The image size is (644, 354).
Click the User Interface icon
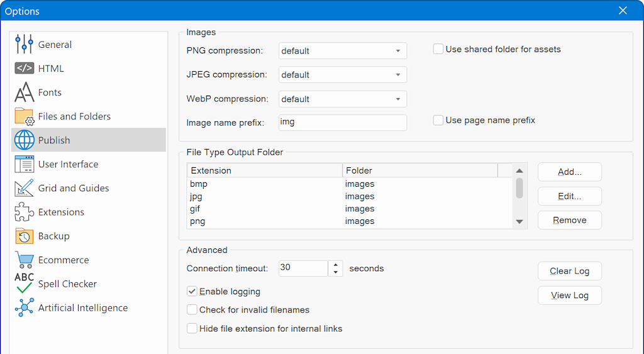(24, 164)
